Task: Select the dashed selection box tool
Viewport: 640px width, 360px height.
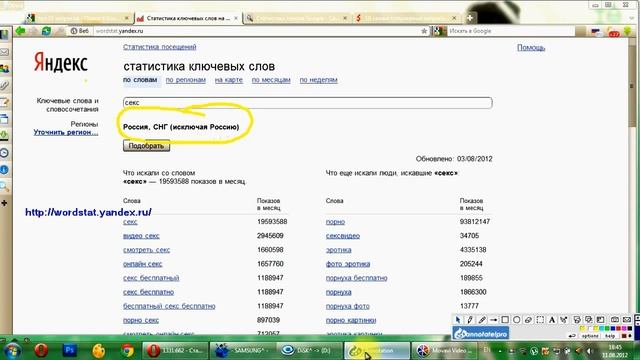Action: pyautogui.click(x=540, y=320)
